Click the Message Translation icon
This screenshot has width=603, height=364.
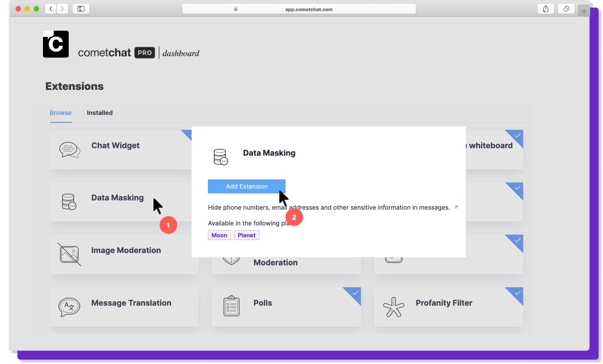(x=69, y=307)
